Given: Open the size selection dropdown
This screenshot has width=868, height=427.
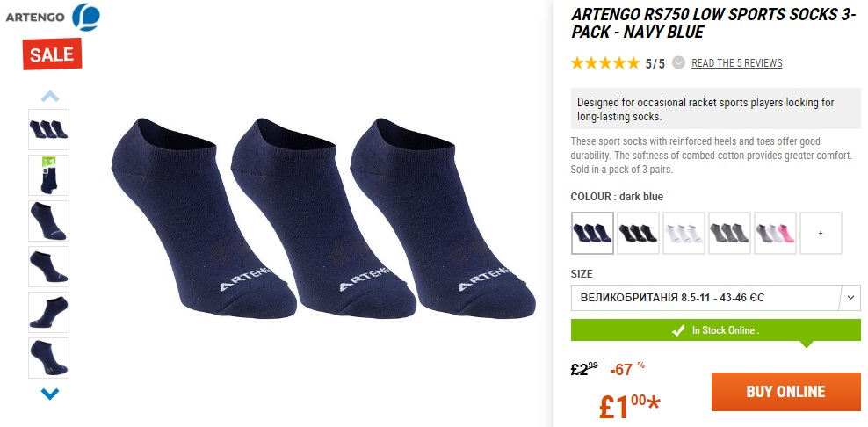Looking at the screenshot, I should [715, 298].
